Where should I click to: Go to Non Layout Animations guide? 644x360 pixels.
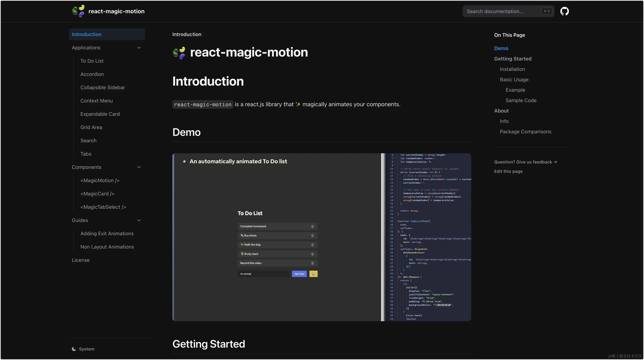coord(107,247)
